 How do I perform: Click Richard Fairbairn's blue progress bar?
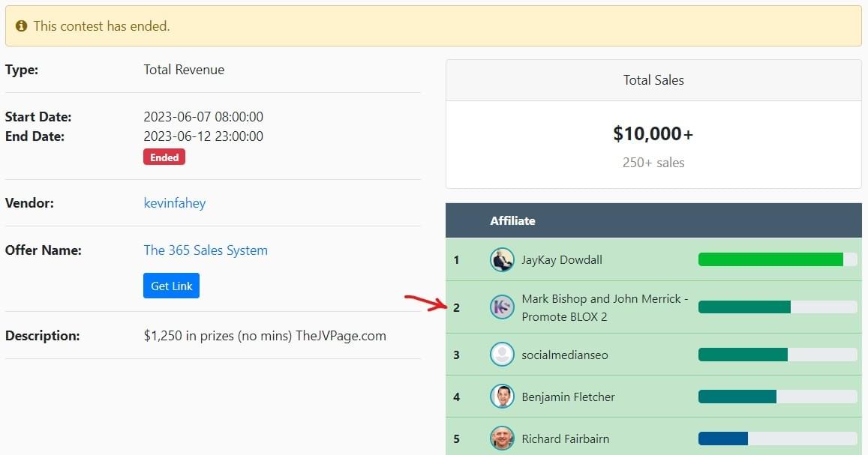(x=723, y=439)
